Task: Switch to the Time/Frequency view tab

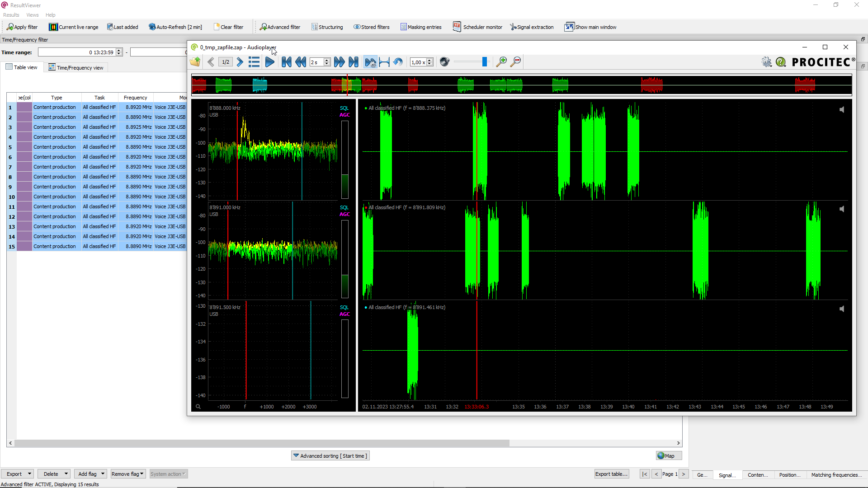Action: [x=76, y=68]
